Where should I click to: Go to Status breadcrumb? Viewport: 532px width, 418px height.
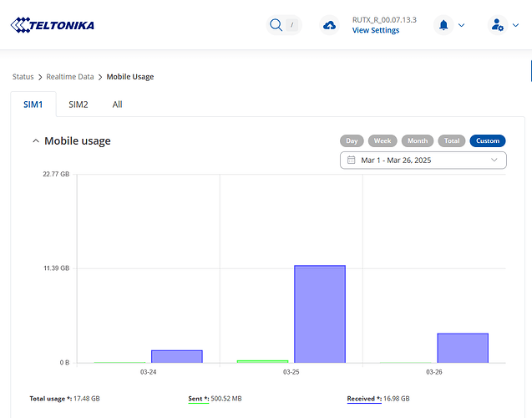pyautogui.click(x=23, y=77)
